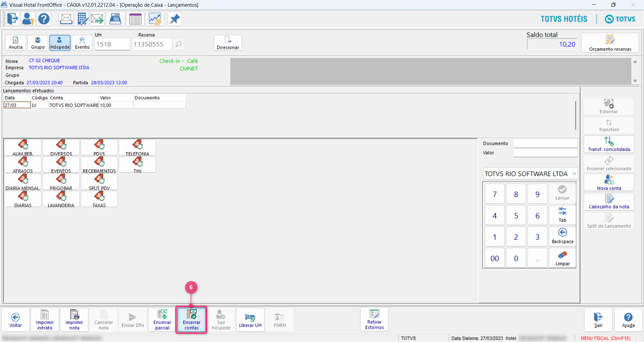Click the blue question mark help icon
The image size is (644, 342).
point(44,19)
